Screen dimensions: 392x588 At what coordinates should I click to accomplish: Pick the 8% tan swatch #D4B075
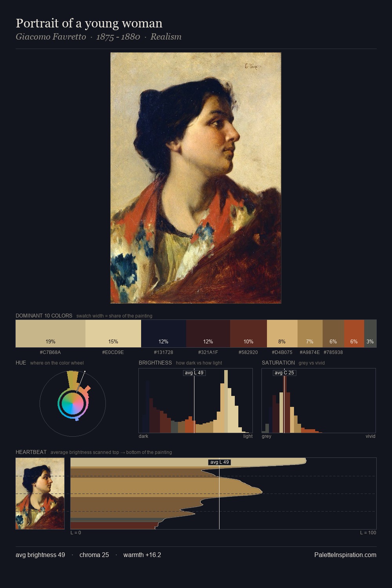pos(282,334)
